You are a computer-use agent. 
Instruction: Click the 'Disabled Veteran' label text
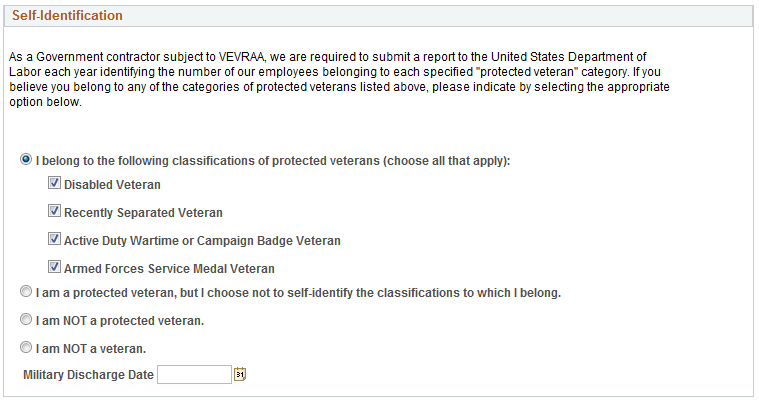[112, 185]
